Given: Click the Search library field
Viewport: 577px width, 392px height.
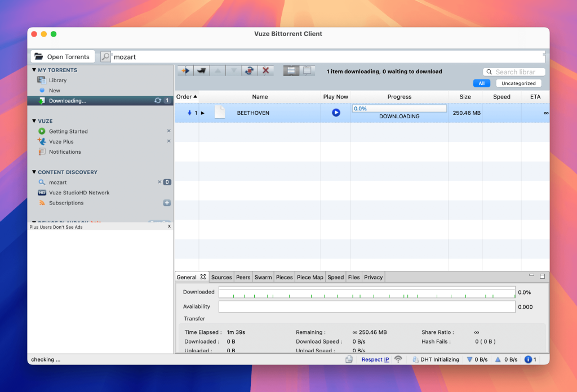Looking at the screenshot, I should (514, 72).
